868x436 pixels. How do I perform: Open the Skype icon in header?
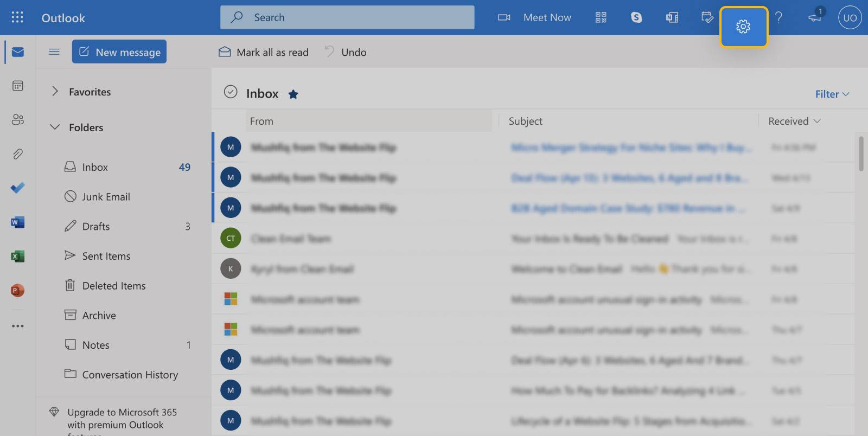tap(636, 18)
